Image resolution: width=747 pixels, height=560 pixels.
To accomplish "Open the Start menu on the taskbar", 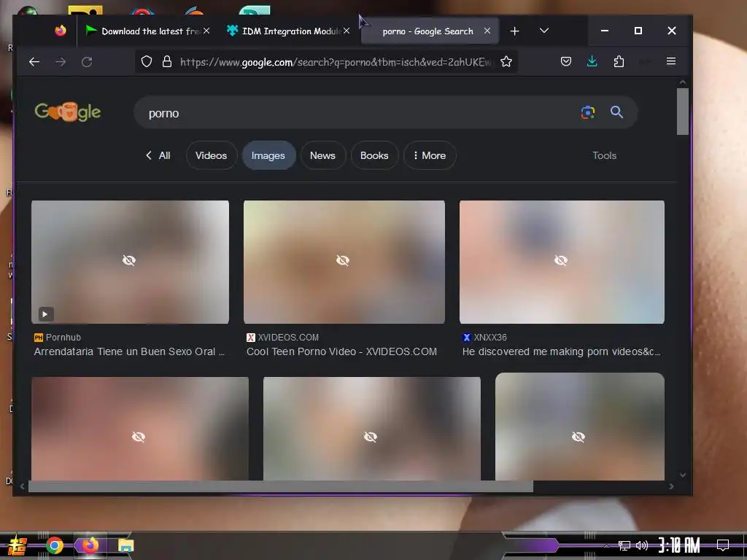I will [x=17, y=545].
